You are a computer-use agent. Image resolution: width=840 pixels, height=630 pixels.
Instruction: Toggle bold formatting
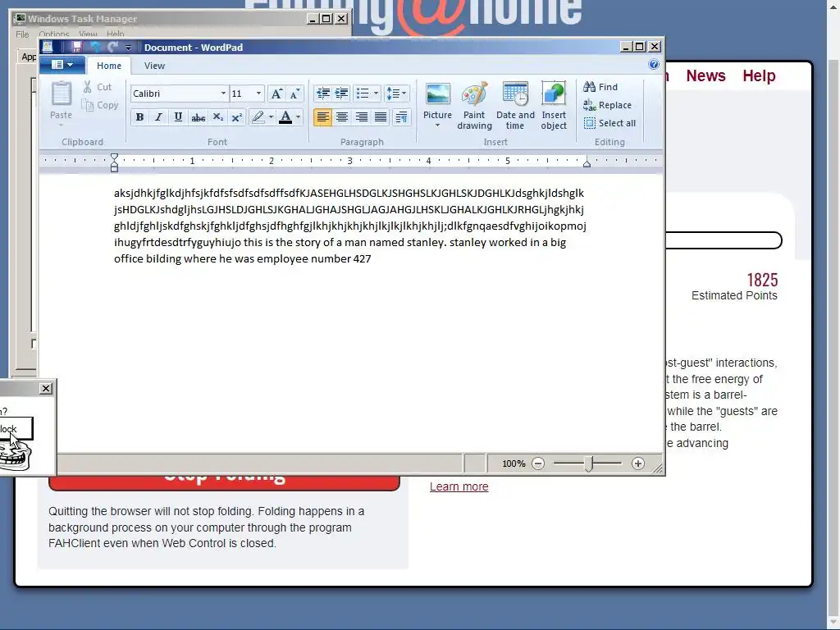coord(139,116)
